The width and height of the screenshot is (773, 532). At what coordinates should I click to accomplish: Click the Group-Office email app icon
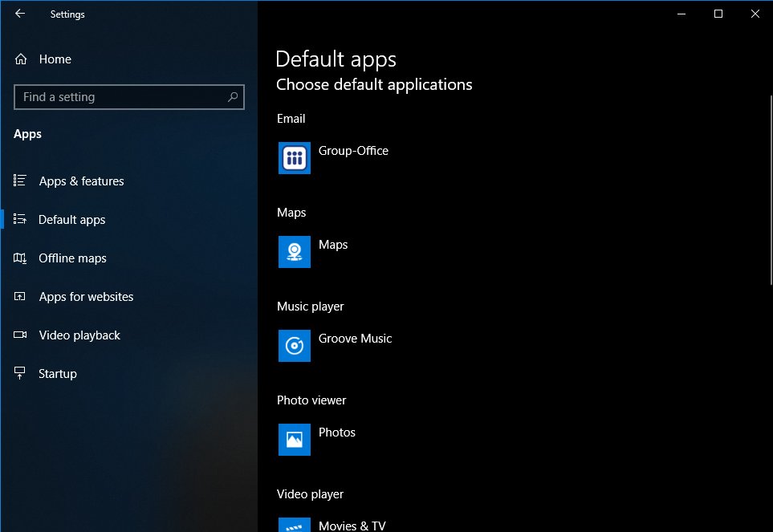coord(295,158)
